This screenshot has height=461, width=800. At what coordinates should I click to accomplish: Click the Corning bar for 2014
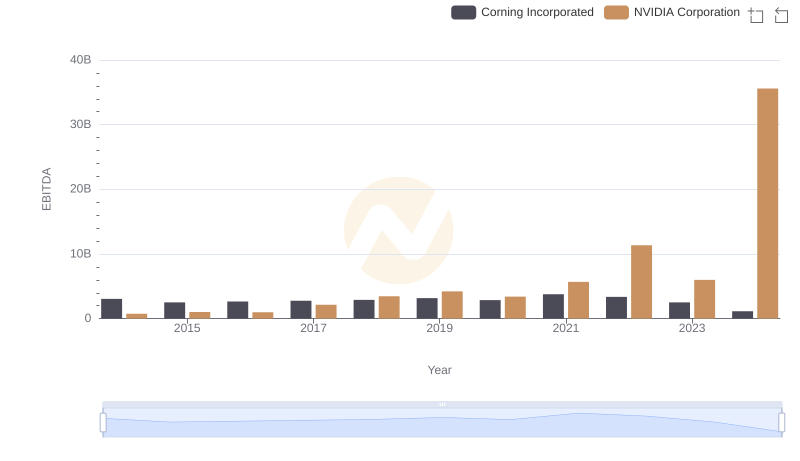[x=111, y=309]
